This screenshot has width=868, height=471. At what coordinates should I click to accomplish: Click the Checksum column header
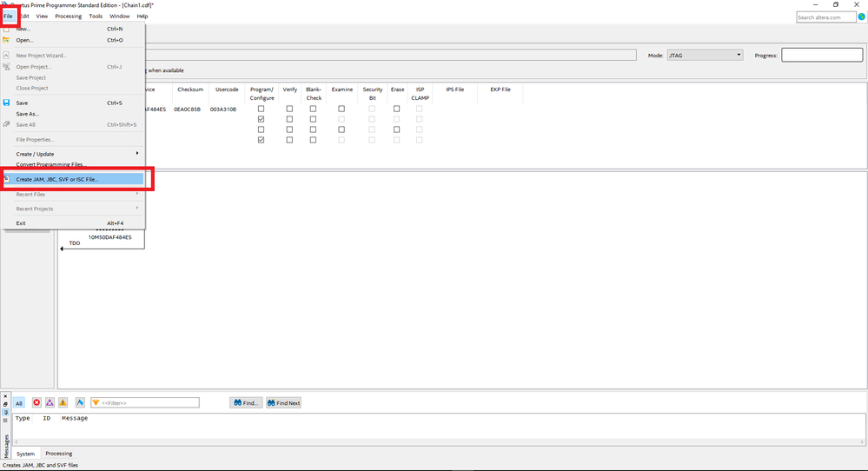[190, 90]
